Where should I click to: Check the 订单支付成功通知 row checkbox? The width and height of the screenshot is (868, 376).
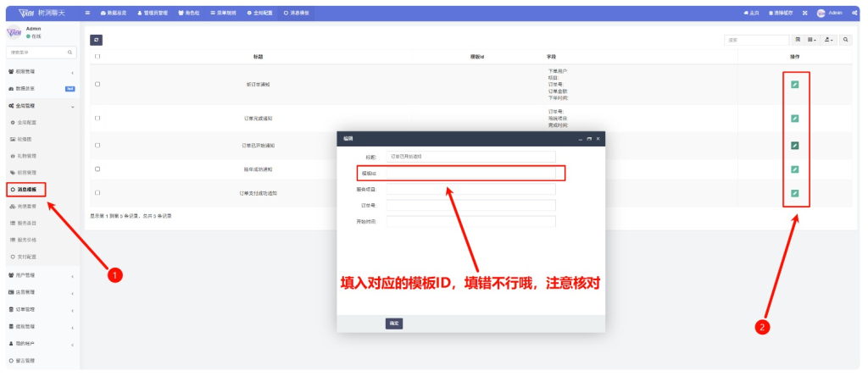point(97,193)
